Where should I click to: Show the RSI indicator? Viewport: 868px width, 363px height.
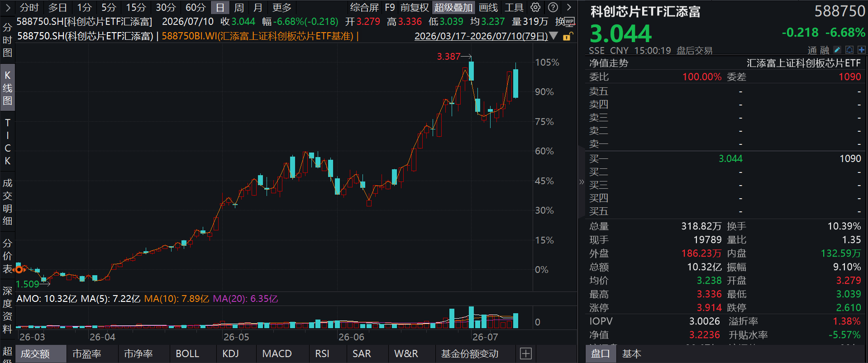[x=322, y=353]
